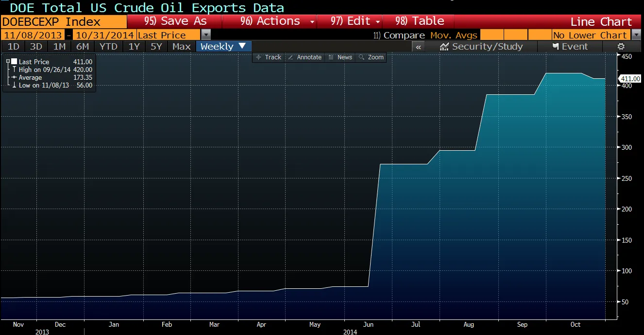Click the 95) Save As button
The height and width of the screenshot is (335, 644).
coord(174,21)
